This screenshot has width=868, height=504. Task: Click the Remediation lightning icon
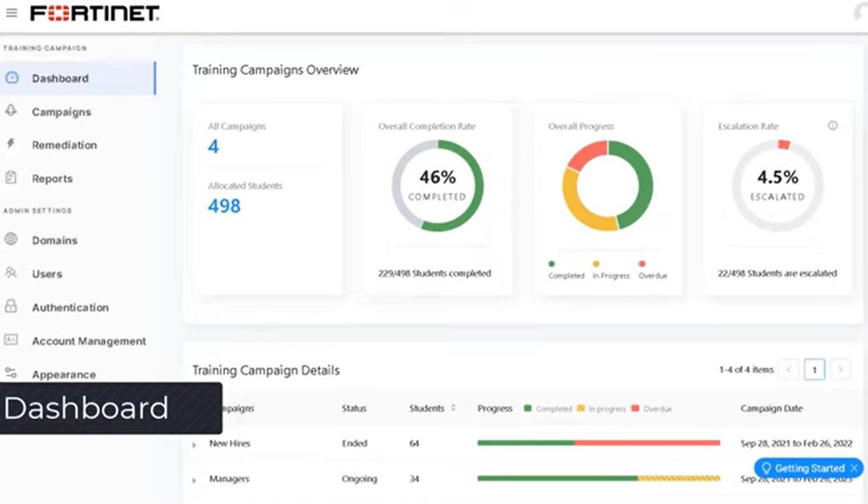11,143
